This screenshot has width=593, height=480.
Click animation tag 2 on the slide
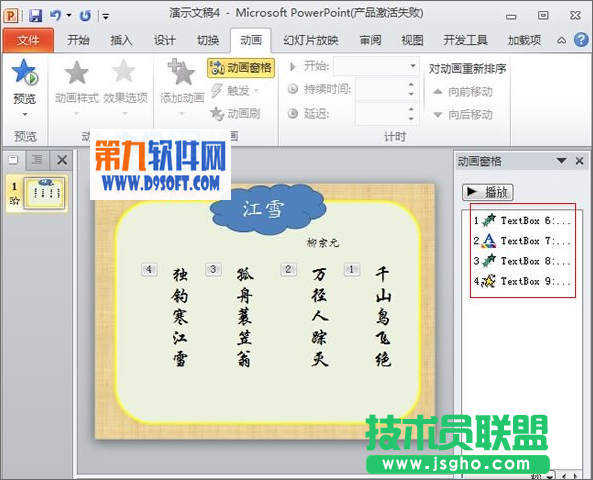click(288, 269)
